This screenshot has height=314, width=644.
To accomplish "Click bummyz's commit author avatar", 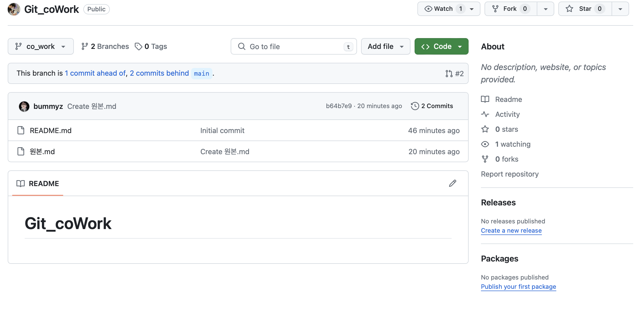I will (x=24, y=106).
